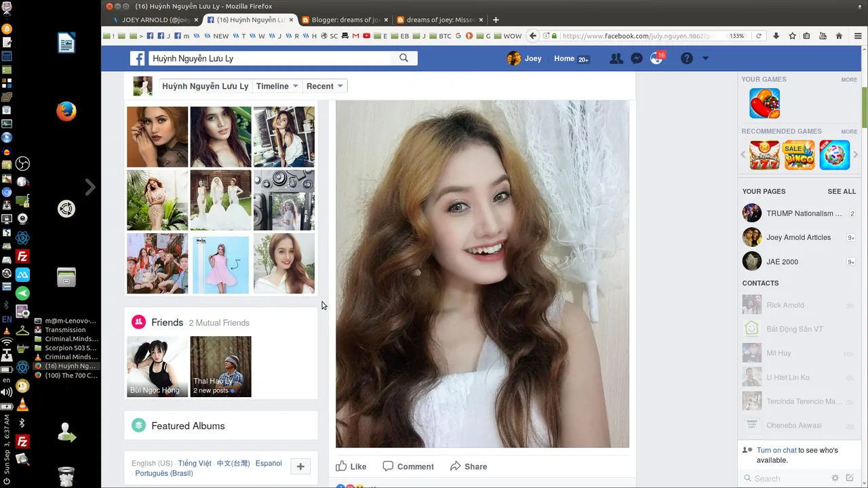Open the 777 slots recommended game
Image resolution: width=868 pixels, height=488 pixels.
click(764, 155)
